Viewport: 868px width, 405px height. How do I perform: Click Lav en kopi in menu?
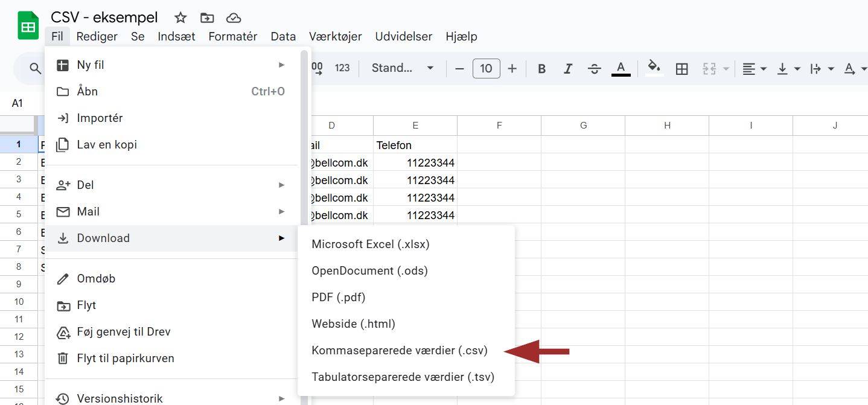click(107, 145)
